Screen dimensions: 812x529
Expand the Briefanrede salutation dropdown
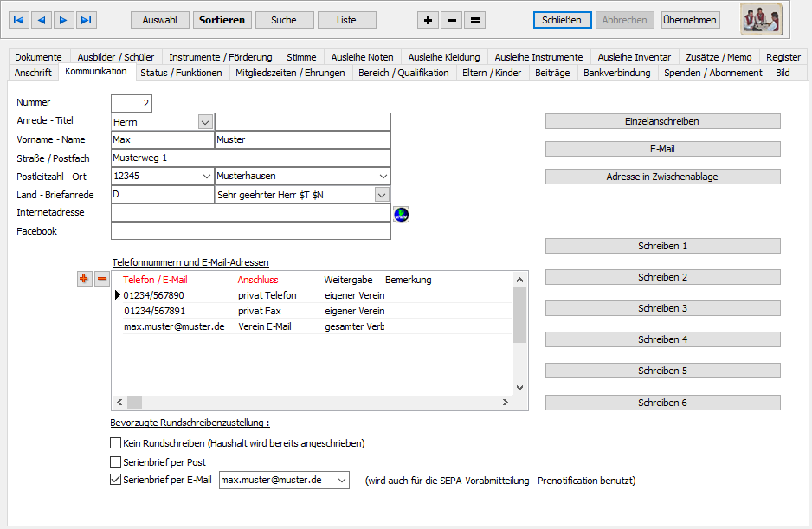[x=382, y=195]
